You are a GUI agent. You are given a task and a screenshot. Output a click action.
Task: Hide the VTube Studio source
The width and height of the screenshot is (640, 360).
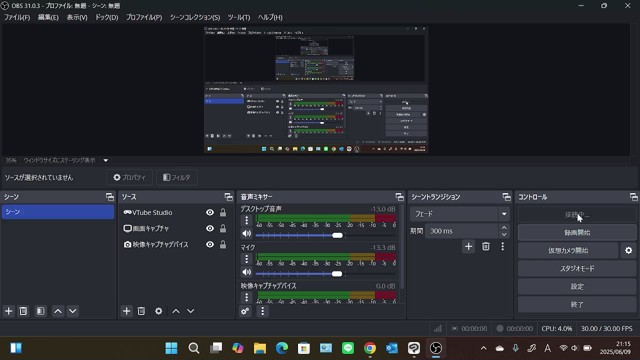point(210,212)
